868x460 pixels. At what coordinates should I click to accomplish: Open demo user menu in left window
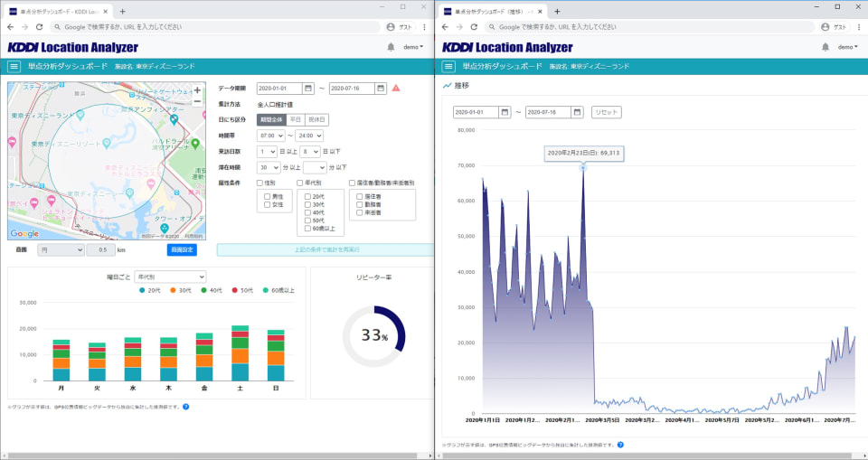pos(413,47)
